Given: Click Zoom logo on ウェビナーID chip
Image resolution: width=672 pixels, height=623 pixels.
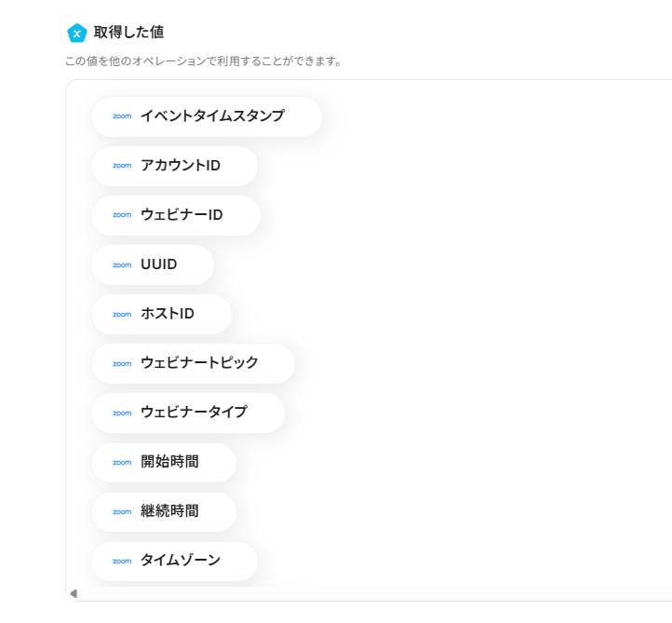Looking at the screenshot, I should [x=122, y=215].
